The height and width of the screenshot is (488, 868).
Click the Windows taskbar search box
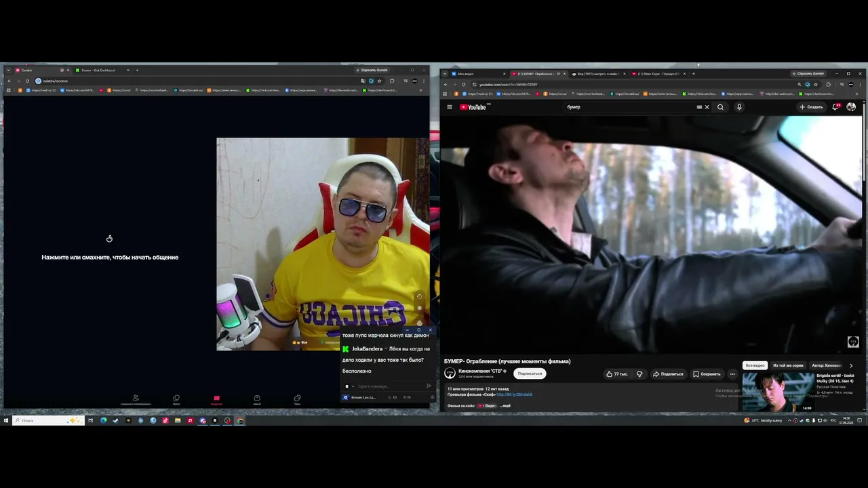point(49,420)
